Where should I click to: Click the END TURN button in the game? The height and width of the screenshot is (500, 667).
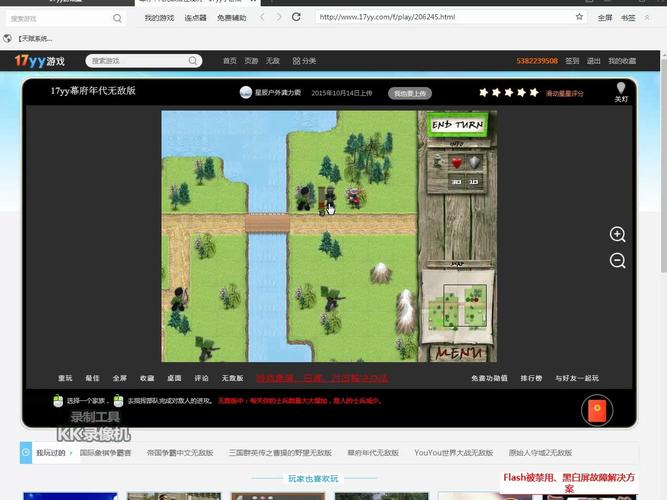click(458, 125)
